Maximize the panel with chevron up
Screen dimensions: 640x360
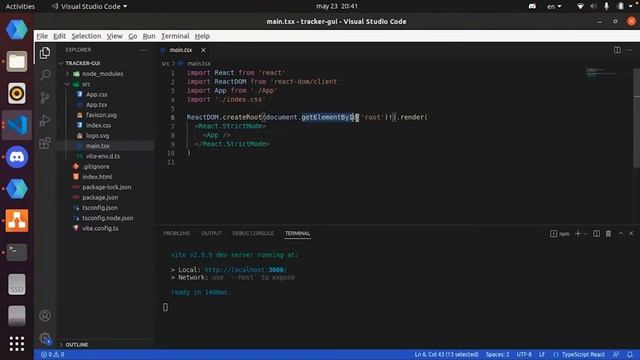(x=620, y=233)
